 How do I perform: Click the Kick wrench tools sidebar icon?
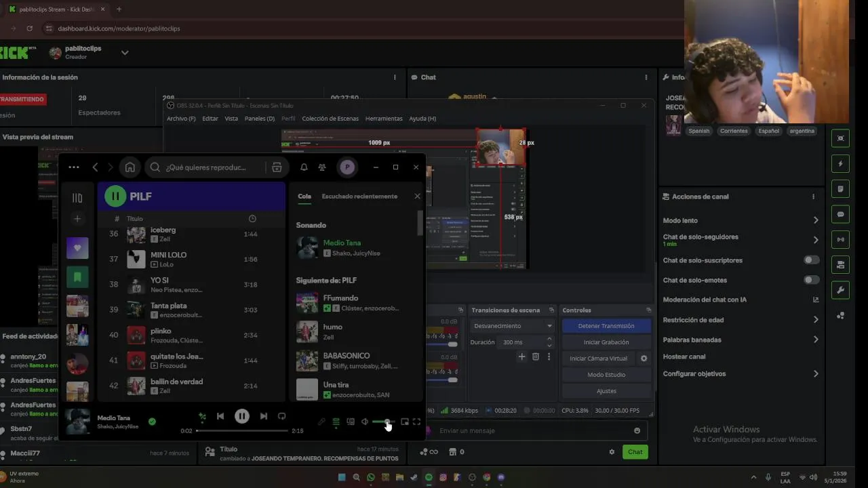(x=841, y=290)
